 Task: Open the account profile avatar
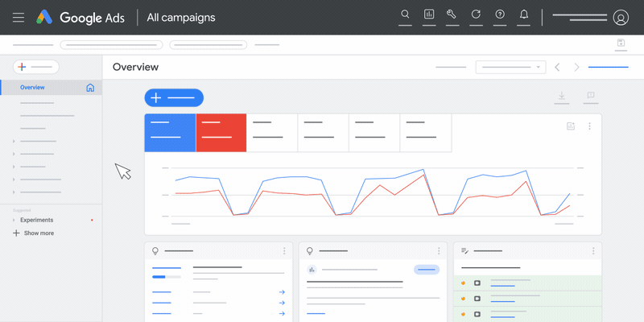click(621, 18)
